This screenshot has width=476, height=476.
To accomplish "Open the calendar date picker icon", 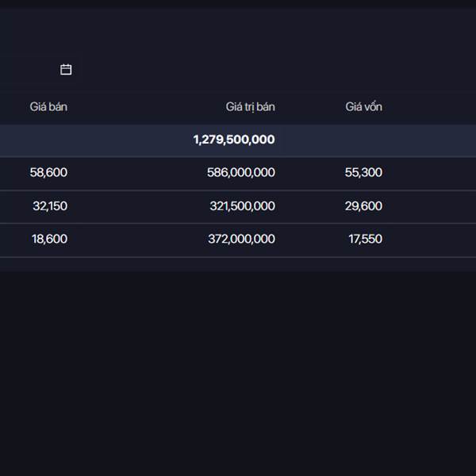I will pyautogui.click(x=66, y=70).
